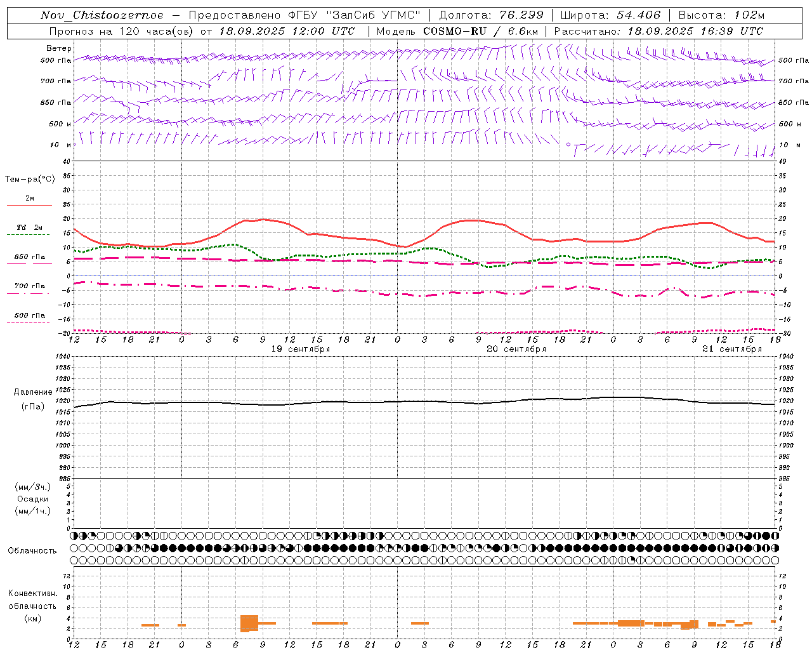Click the dashed line sample under "Td 2м"
Screen dimensions: 812x650
(x=29, y=235)
